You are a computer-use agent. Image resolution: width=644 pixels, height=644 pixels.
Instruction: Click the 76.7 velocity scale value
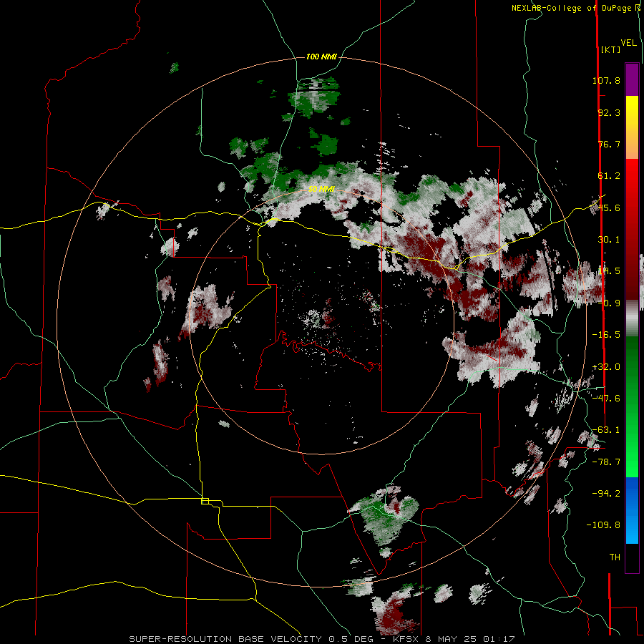coord(609,144)
